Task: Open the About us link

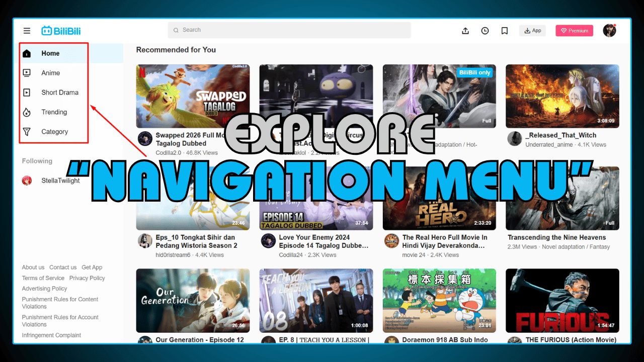Action: (33, 267)
